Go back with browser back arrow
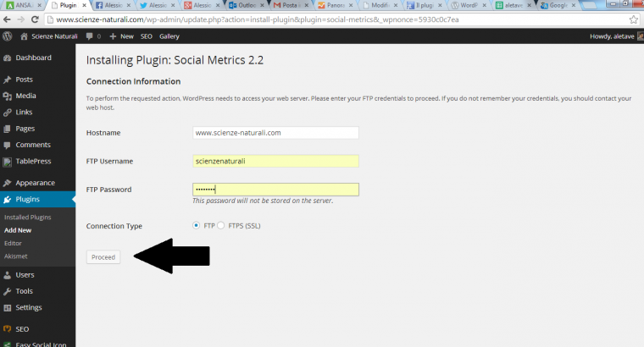 (x=7, y=19)
